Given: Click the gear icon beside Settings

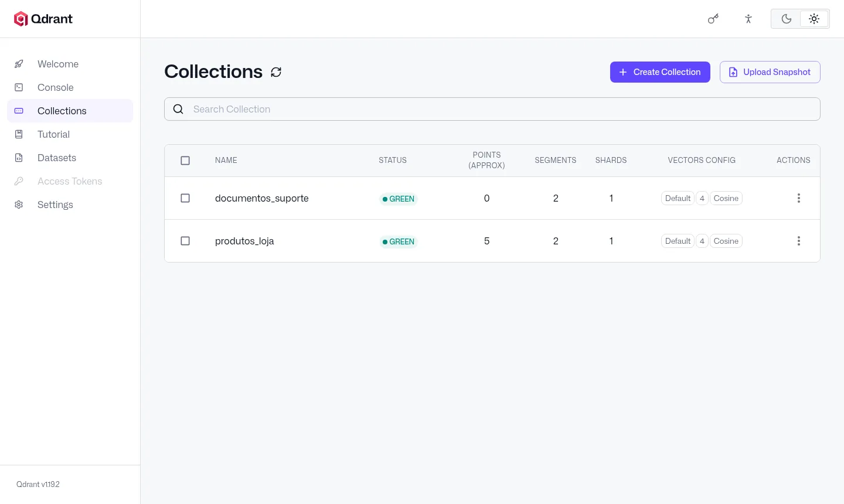Looking at the screenshot, I should [x=19, y=205].
